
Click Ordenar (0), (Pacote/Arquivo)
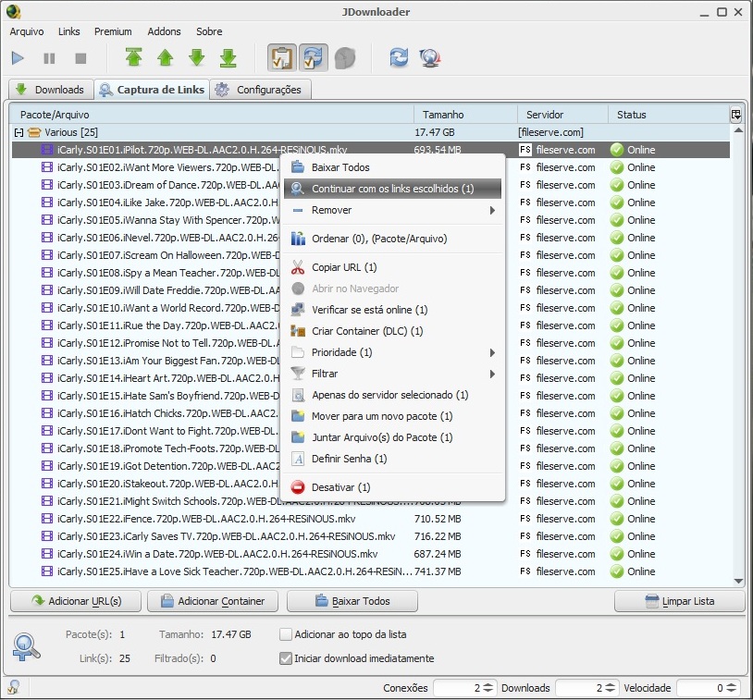tap(393, 239)
